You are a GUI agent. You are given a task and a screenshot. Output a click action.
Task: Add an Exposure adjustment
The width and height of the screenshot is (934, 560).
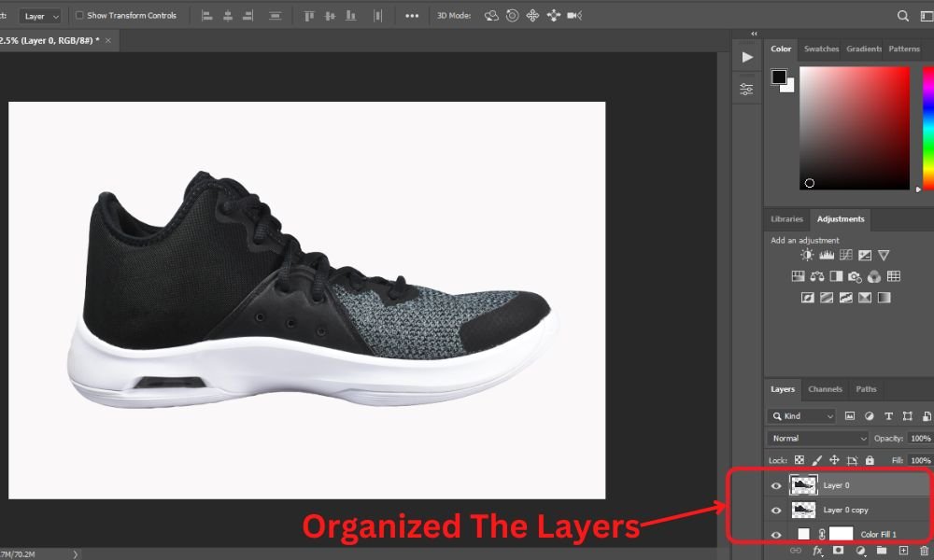coord(865,256)
